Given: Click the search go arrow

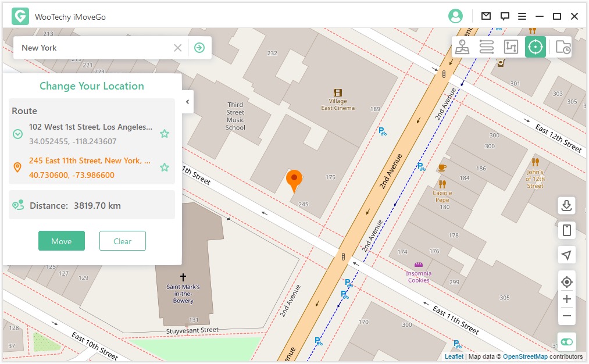Looking at the screenshot, I should [199, 48].
